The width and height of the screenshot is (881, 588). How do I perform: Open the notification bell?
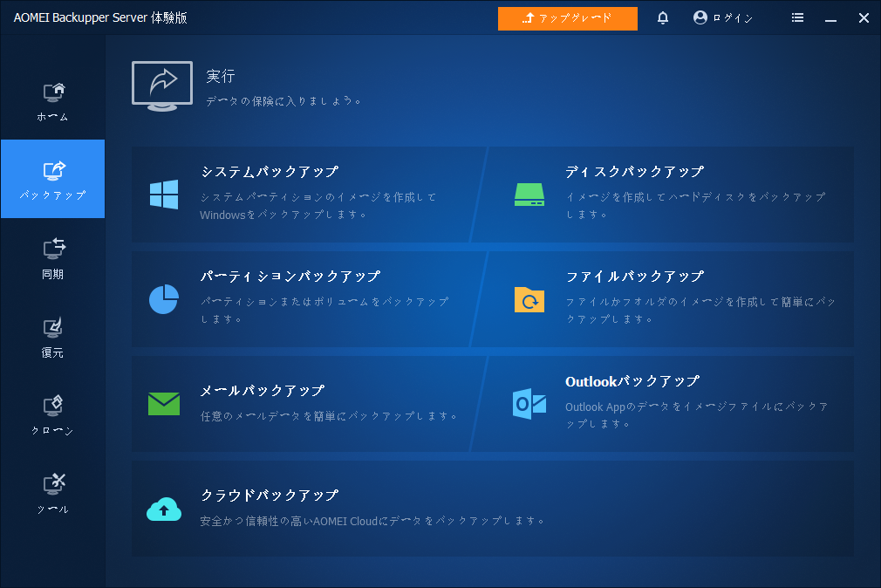(663, 18)
